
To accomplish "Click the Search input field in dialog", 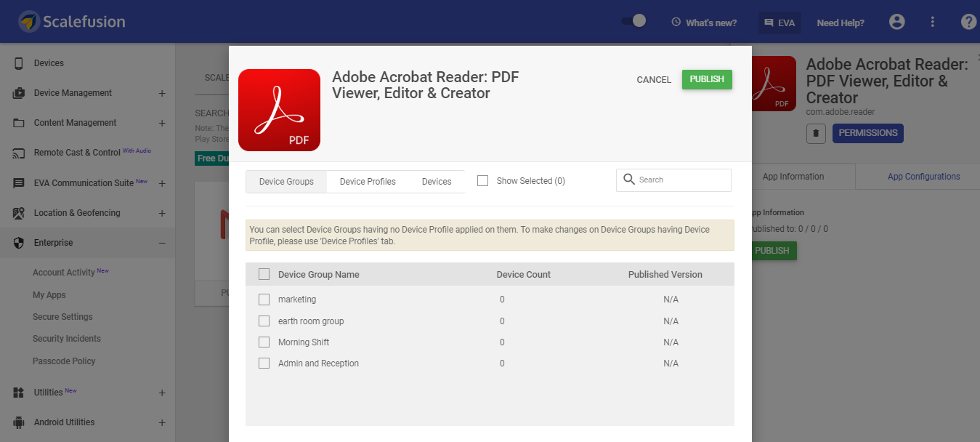I will (x=673, y=180).
